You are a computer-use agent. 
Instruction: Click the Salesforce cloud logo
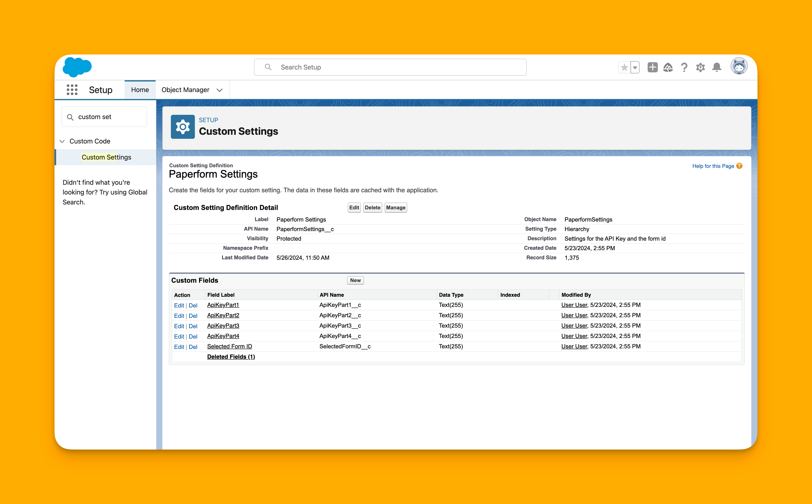click(77, 67)
